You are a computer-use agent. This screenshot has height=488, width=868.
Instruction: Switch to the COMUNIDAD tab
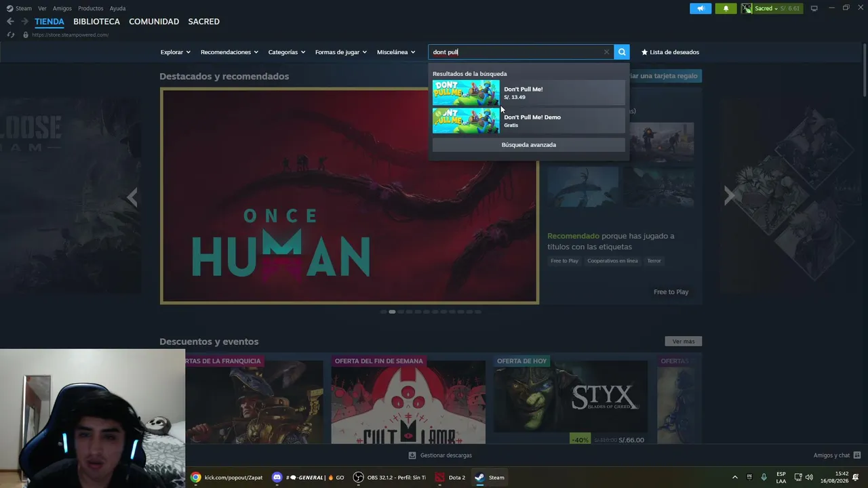(x=154, y=22)
